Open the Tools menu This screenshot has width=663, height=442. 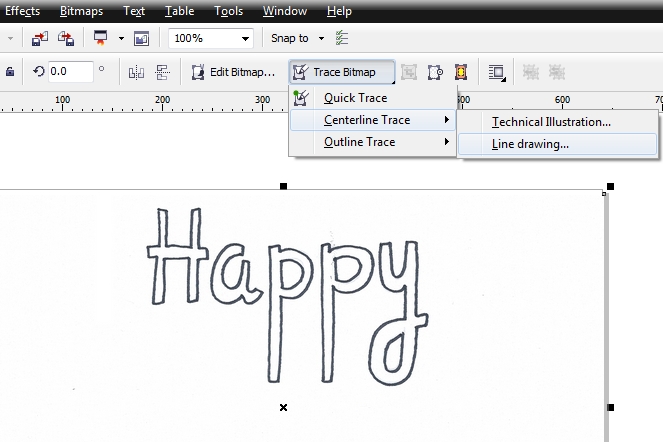coord(228,11)
